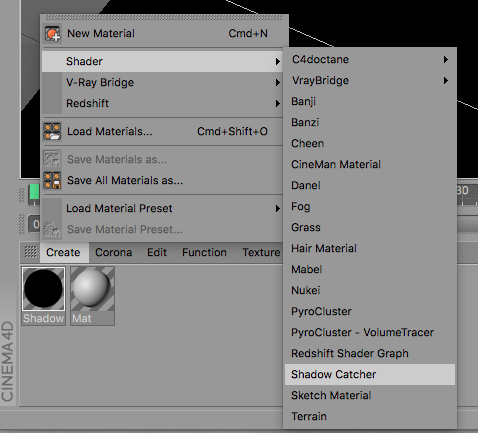Open the Edit menu
This screenshot has width=478, height=433.
(157, 252)
